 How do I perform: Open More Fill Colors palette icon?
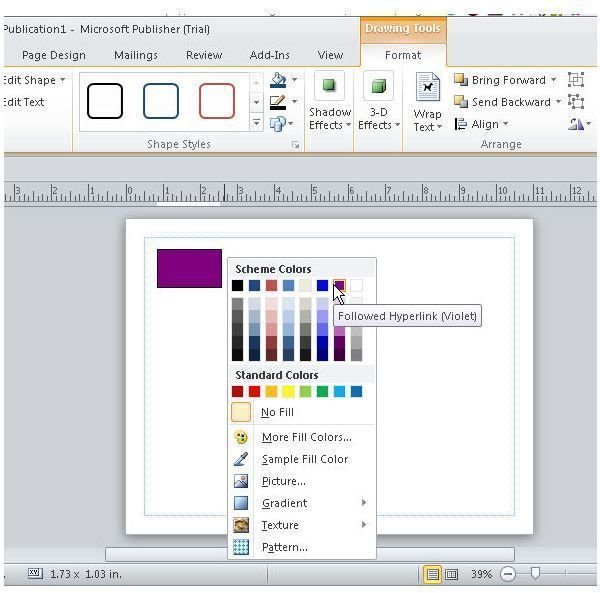(241, 437)
